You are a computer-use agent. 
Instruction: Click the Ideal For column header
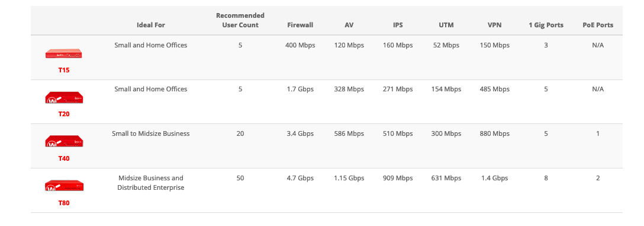click(x=151, y=25)
